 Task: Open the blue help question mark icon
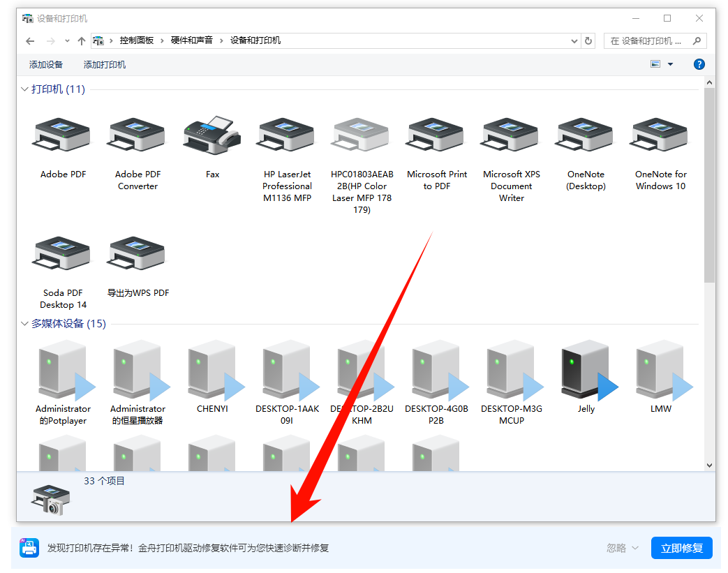coord(699,64)
